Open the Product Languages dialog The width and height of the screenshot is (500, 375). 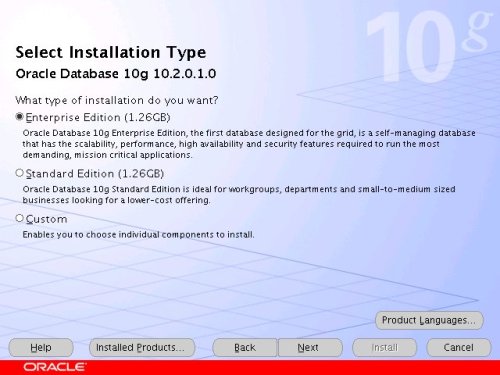tap(429, 320)
